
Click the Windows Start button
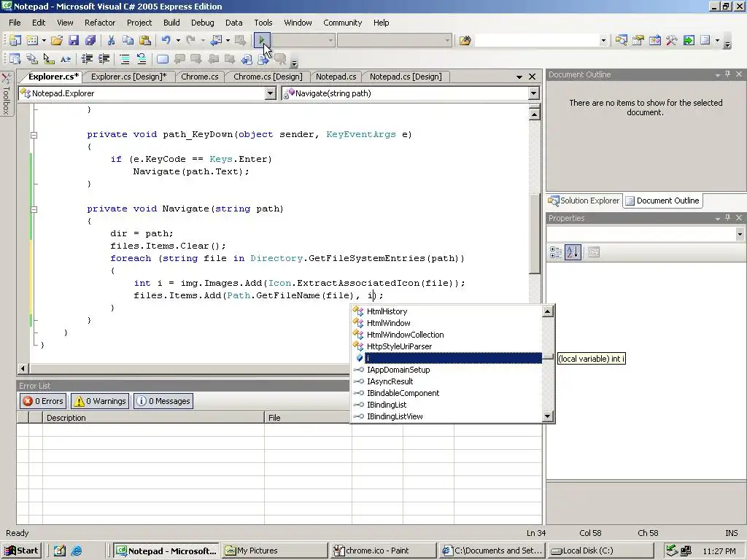pos(21,551)
